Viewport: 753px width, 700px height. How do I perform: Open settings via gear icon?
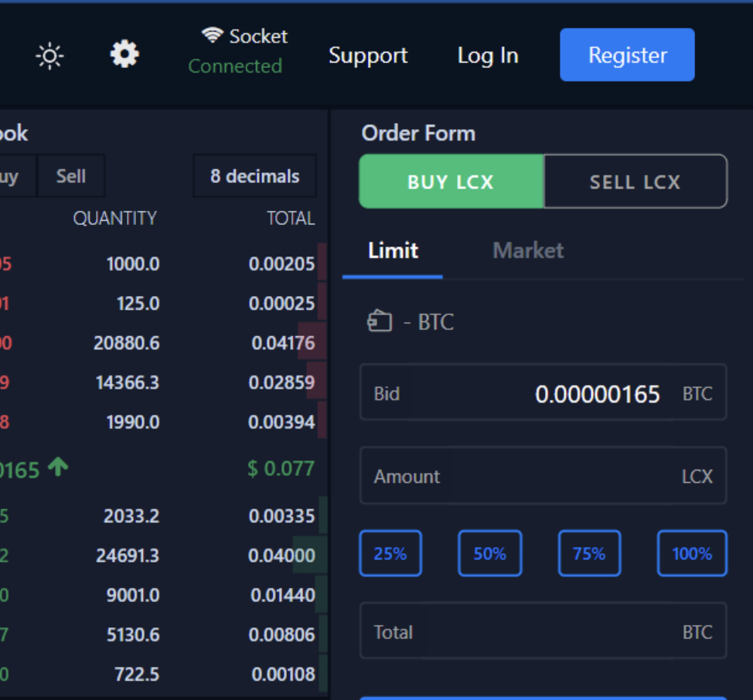point(124,55)
